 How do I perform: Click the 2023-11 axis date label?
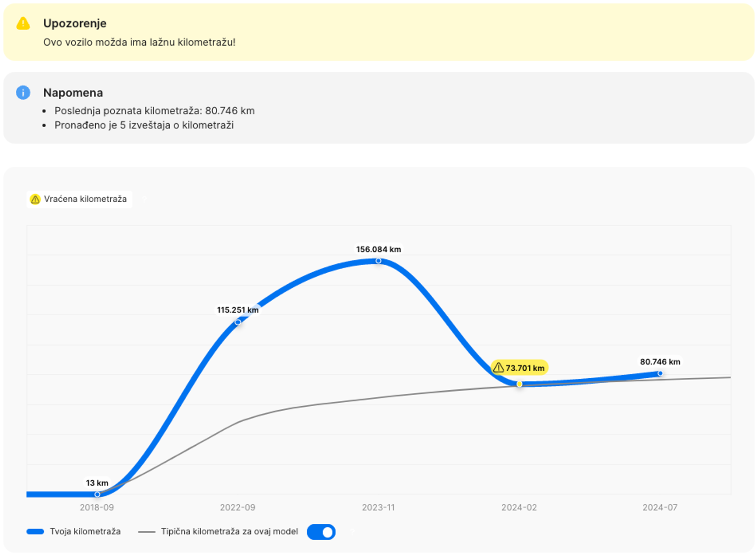378,508
